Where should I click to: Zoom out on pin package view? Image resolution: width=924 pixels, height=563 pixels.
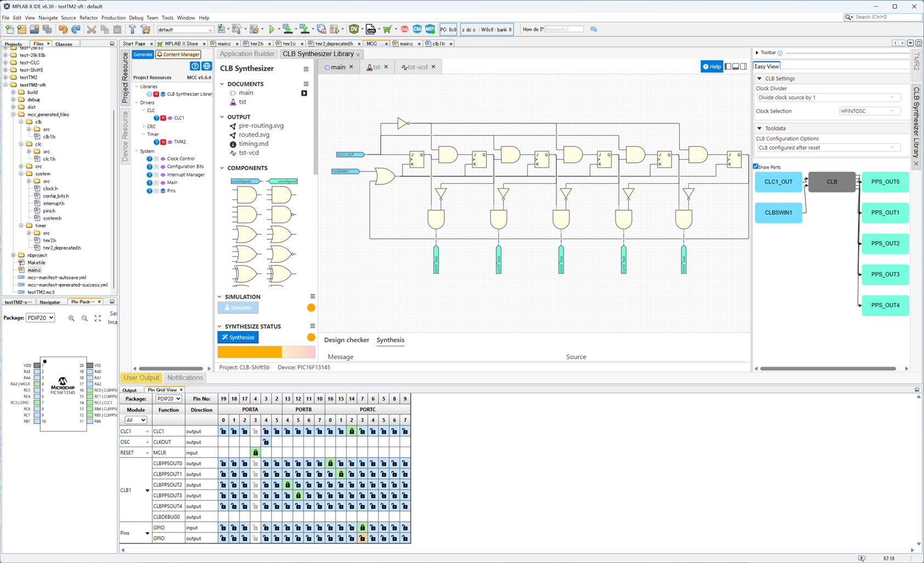pos(84,318)
